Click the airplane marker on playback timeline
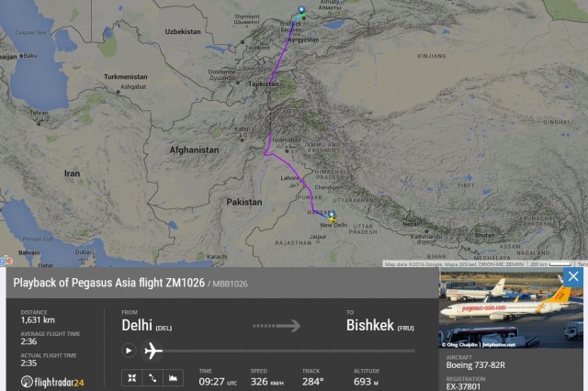The height and width of the screenshot is (391, 588). [x=153, y=351]
